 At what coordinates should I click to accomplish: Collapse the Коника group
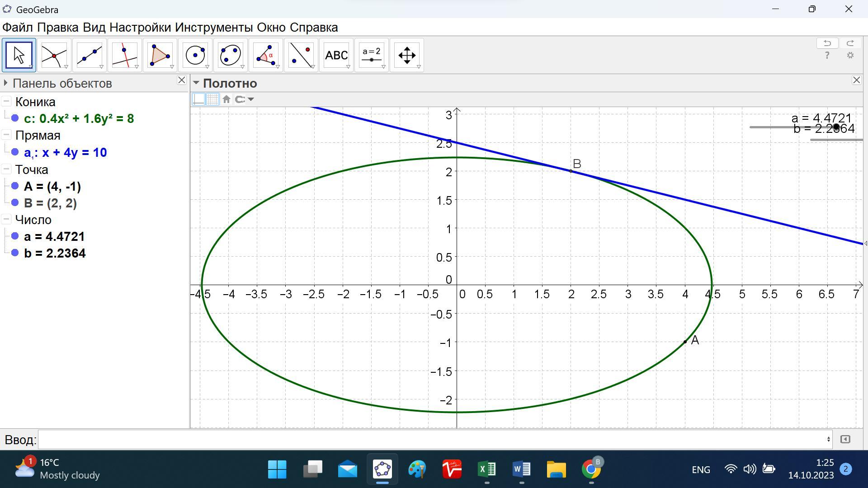click(6, 101)
